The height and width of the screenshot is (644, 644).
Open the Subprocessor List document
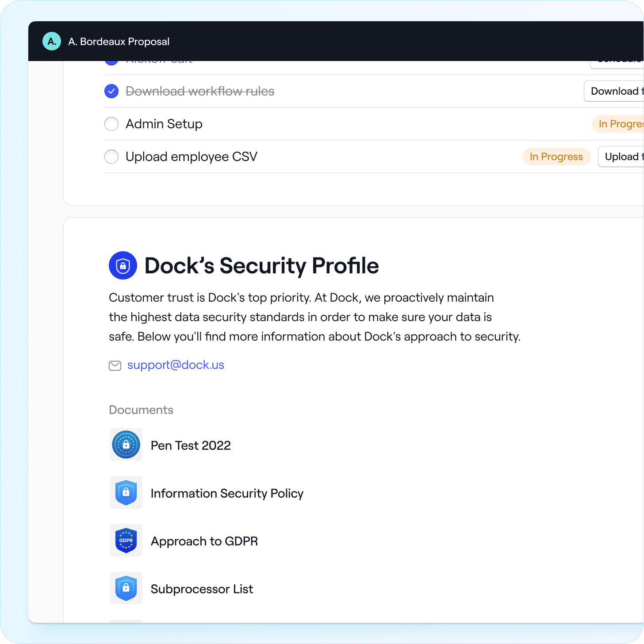click(x=202, y=589)
